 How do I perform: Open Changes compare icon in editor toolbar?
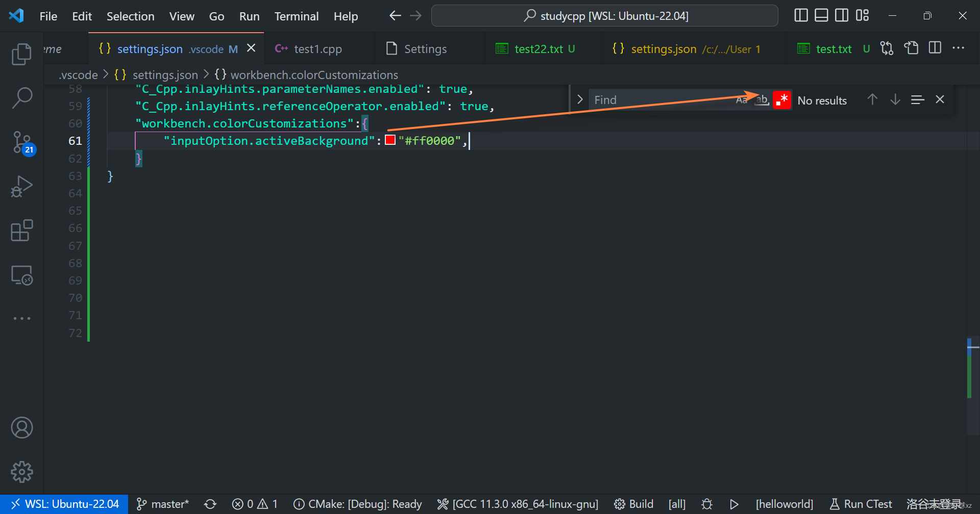[x=887, y=48]
